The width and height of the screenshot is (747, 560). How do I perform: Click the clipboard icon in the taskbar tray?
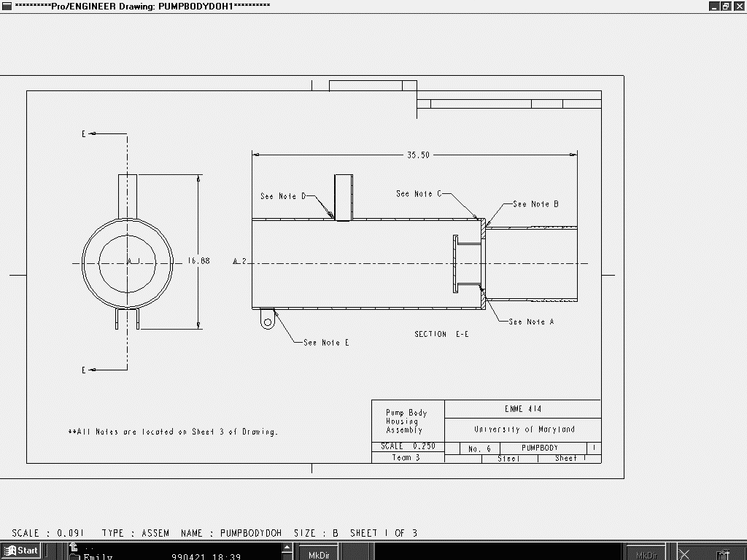(723, 554)
